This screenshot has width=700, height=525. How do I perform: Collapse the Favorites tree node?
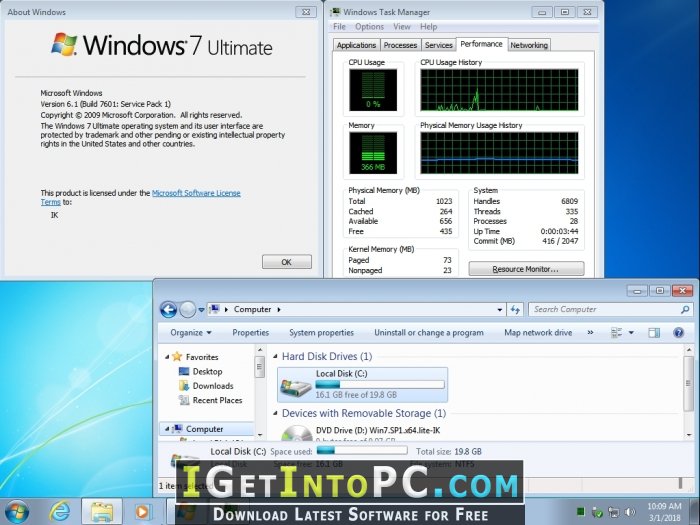[167, 357]
